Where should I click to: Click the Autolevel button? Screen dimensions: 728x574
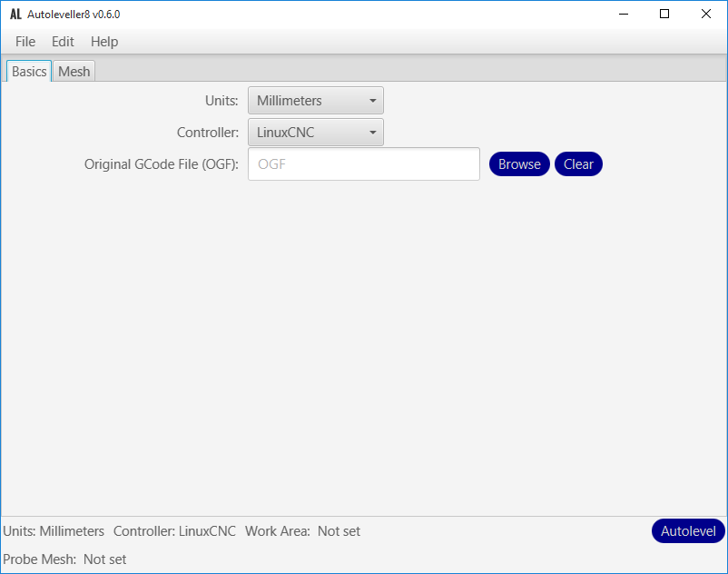point(688,531)
